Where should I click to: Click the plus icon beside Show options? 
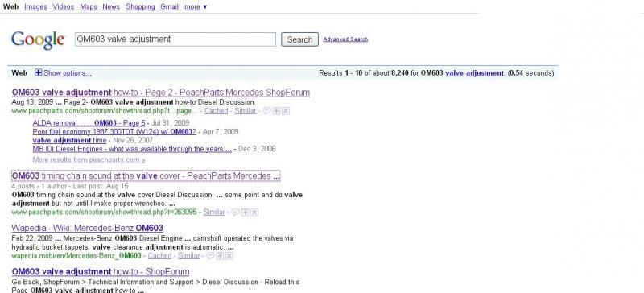38,72
